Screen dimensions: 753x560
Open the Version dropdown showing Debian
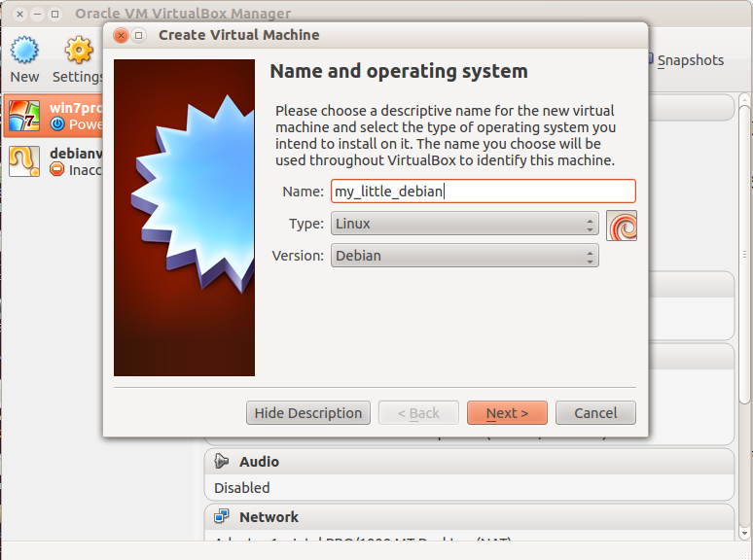[464, 256]
